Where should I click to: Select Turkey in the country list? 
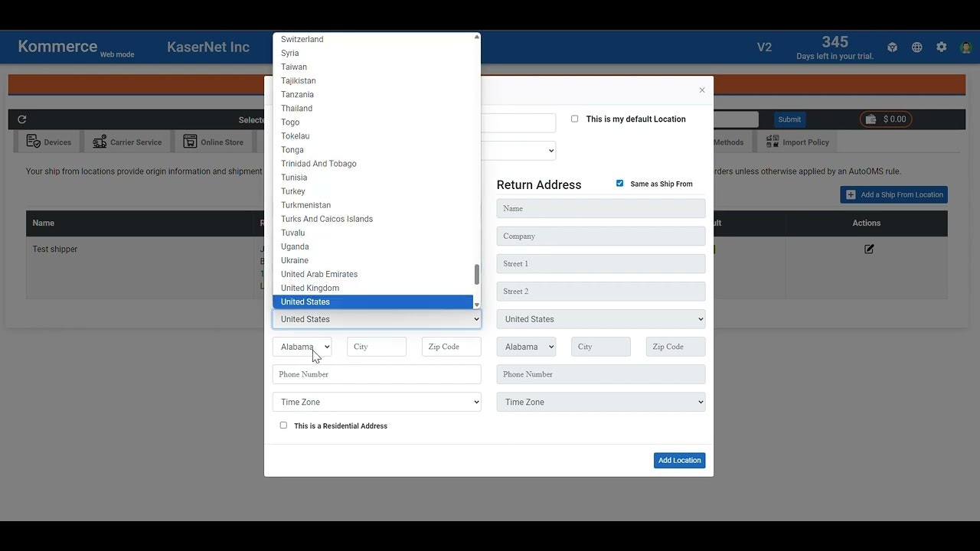pyautogui.click(x=373, y=191)
